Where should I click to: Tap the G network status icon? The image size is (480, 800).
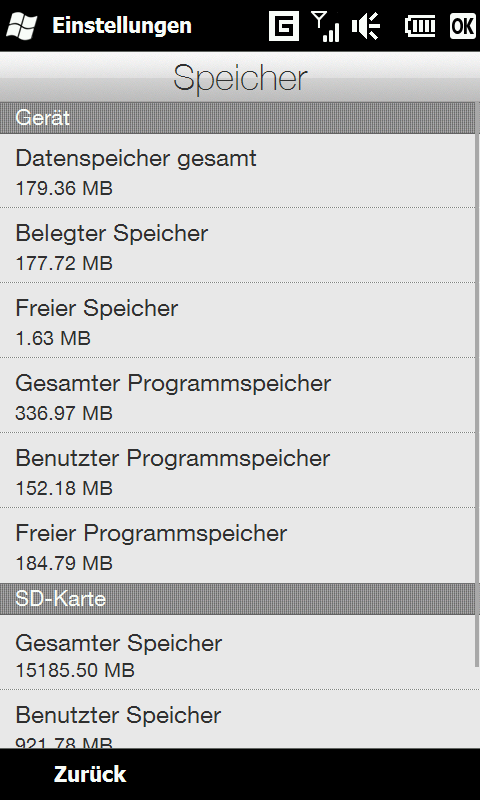click(284, 26)
